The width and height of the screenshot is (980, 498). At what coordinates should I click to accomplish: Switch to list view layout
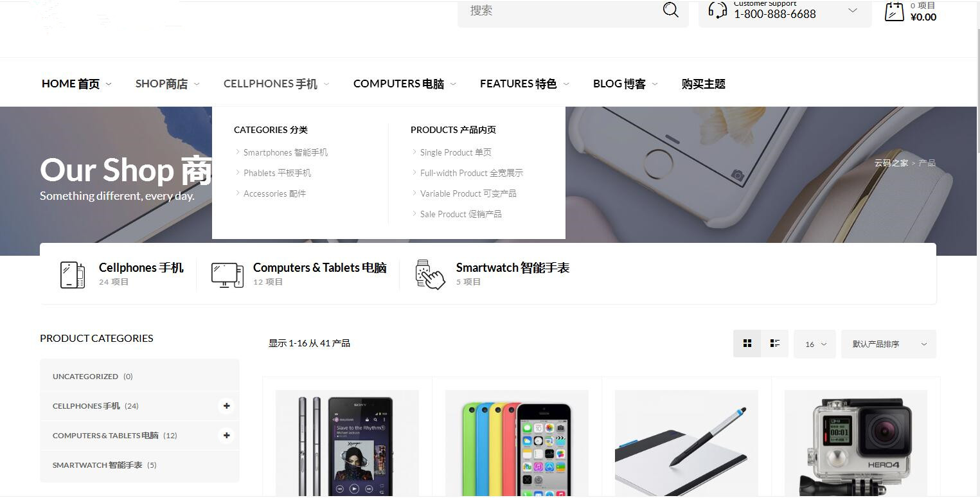tap(775, 344)
